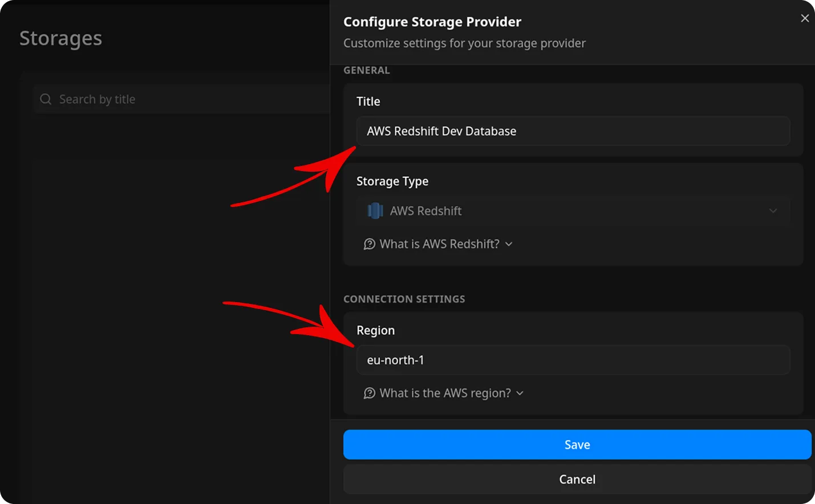The width and height of the screenshot is (815, 504).
Task: Click the help icon beside "What is AWS Redshift?"
Action: tap(370, 243)
